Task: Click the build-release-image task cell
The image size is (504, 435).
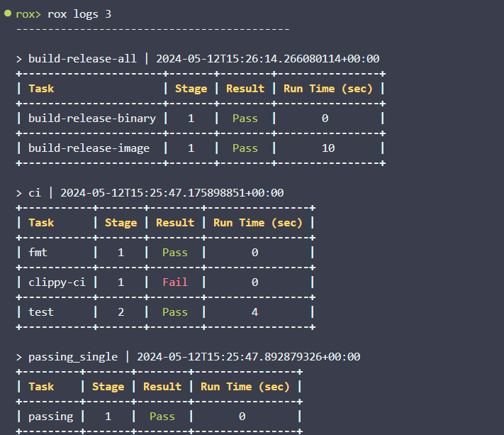Action: (x=89, y=148)
